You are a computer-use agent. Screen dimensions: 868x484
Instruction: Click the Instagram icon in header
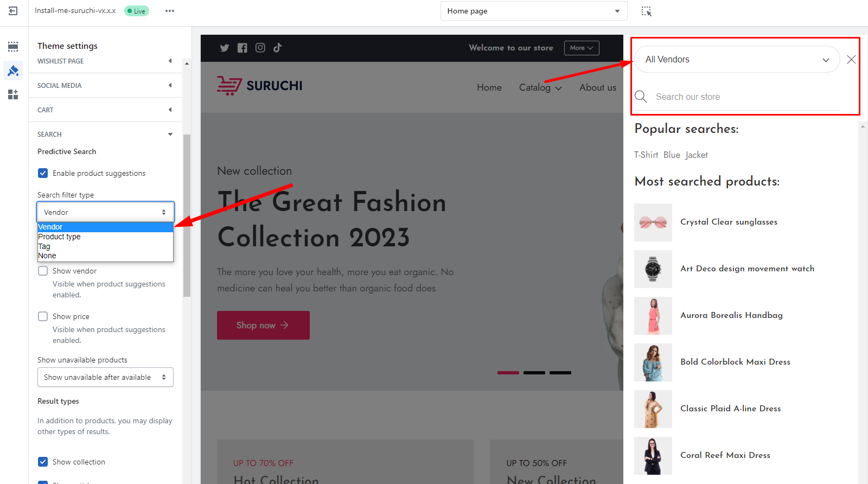[x=260, y=48]
